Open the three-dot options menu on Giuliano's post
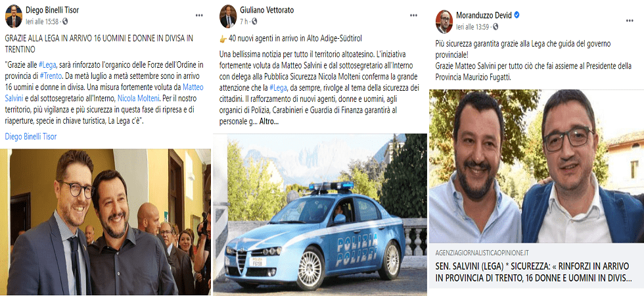 pos(413,16)
